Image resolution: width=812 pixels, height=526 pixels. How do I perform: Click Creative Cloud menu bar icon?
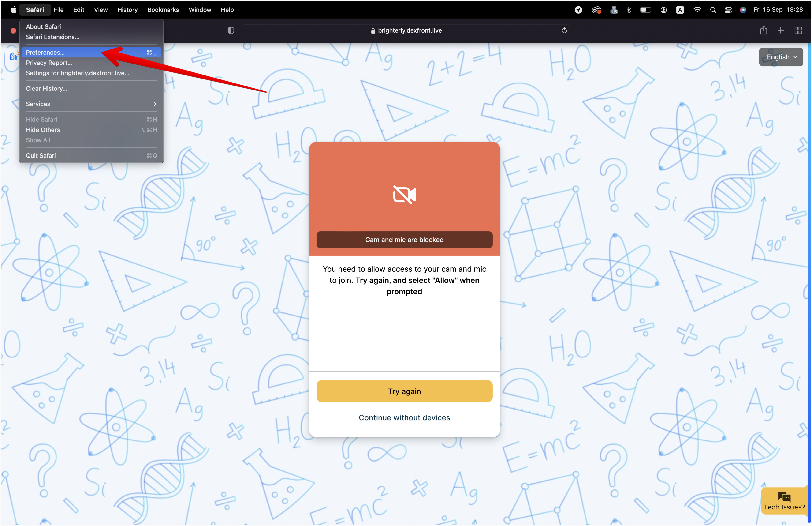point(596,10)
